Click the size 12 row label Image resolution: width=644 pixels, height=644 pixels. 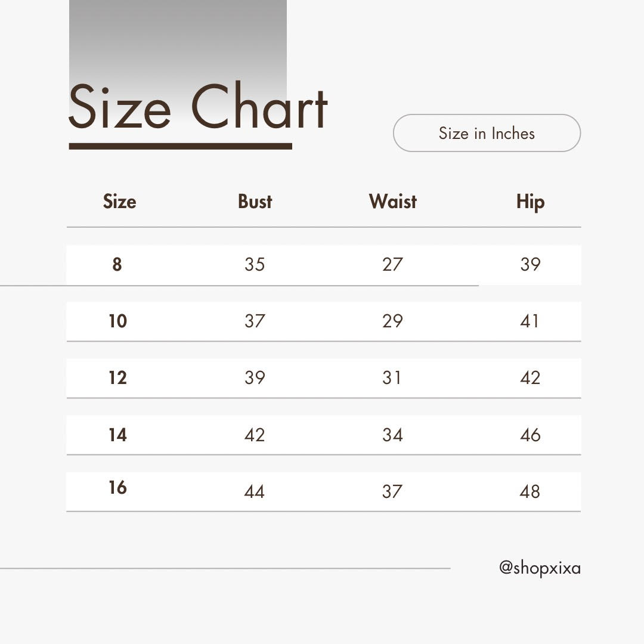[117, 378]
